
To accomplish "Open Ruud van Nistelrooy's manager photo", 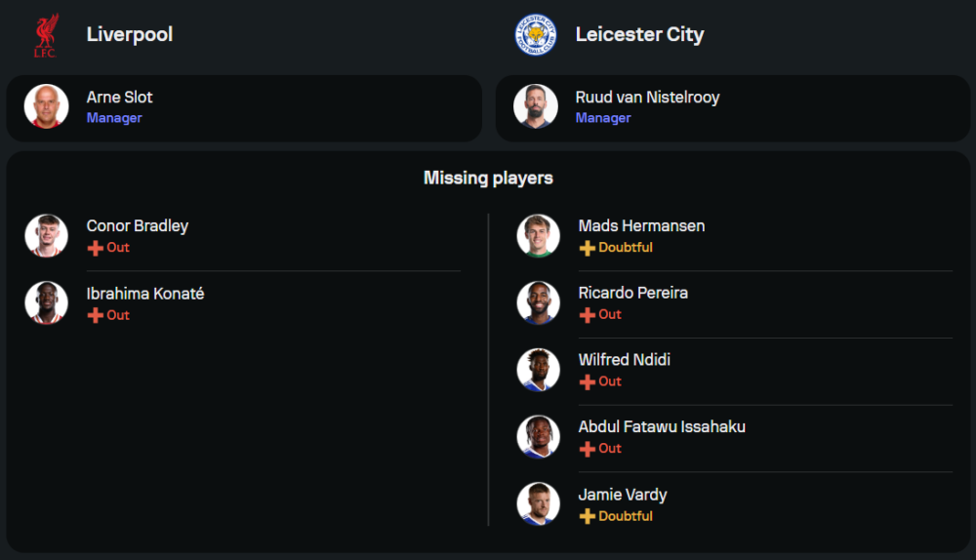I will coord(536,106).
